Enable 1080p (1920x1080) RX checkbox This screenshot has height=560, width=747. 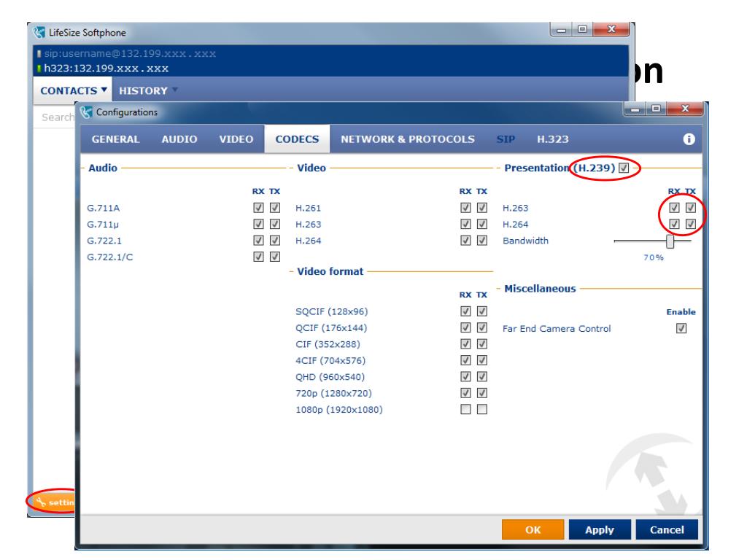tap(465, 409)
